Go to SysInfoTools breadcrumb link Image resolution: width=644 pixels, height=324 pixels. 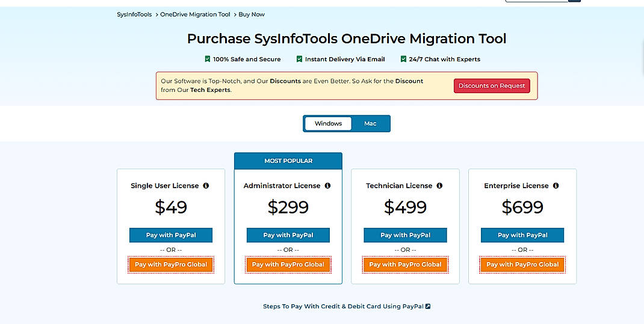pos(134,14)
